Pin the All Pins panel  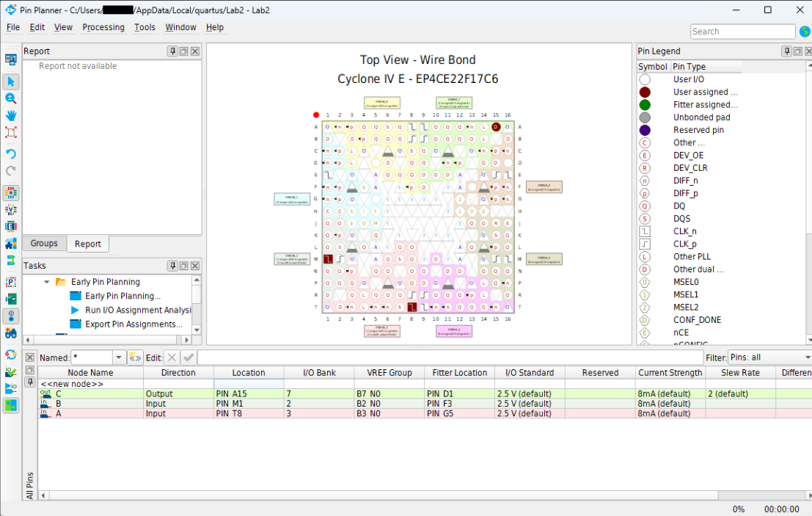coord(30,382)
